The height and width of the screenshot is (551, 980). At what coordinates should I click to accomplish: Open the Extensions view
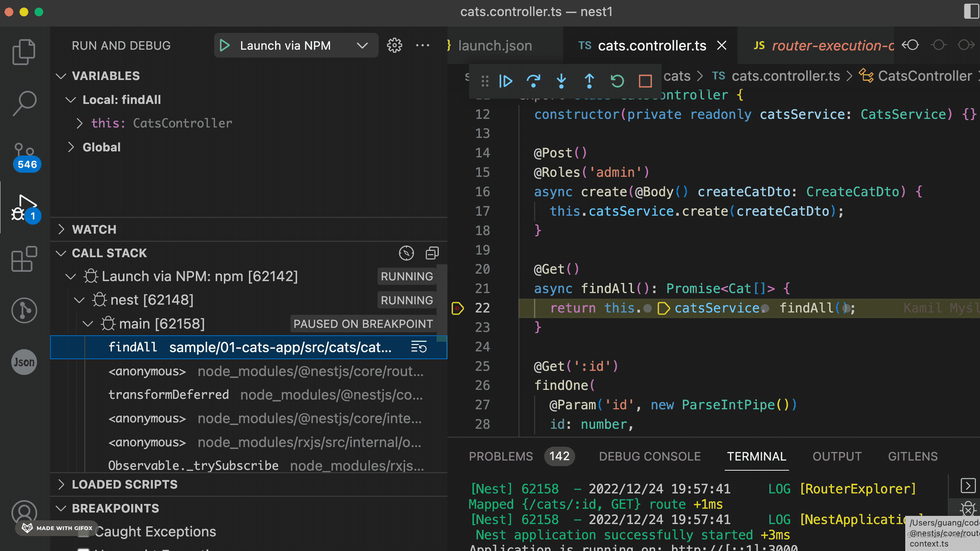click(x=24, y=259)
